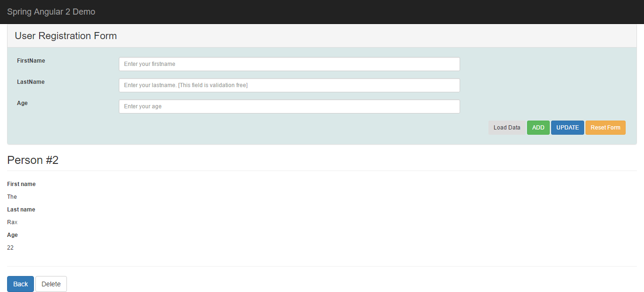Click the value '22' under Age
This screenshot has width=644, height=292.
10,247
